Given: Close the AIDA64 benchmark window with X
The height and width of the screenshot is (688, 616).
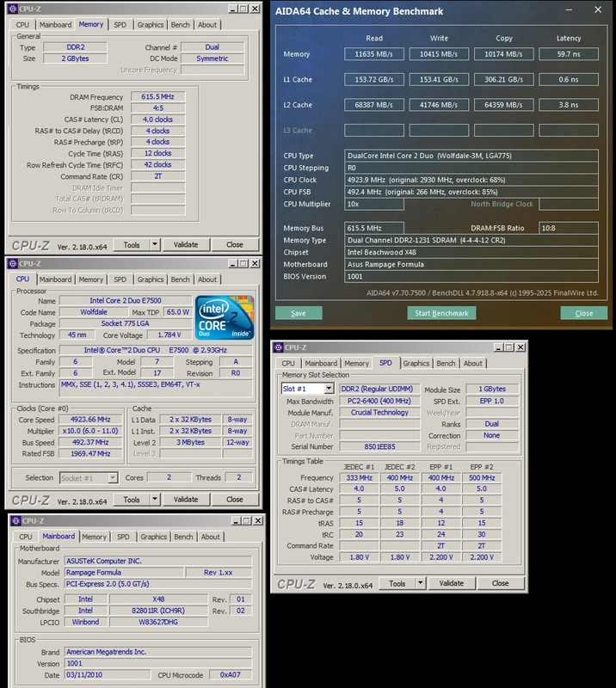Looking at the screenshot, I should pos(598,9).
